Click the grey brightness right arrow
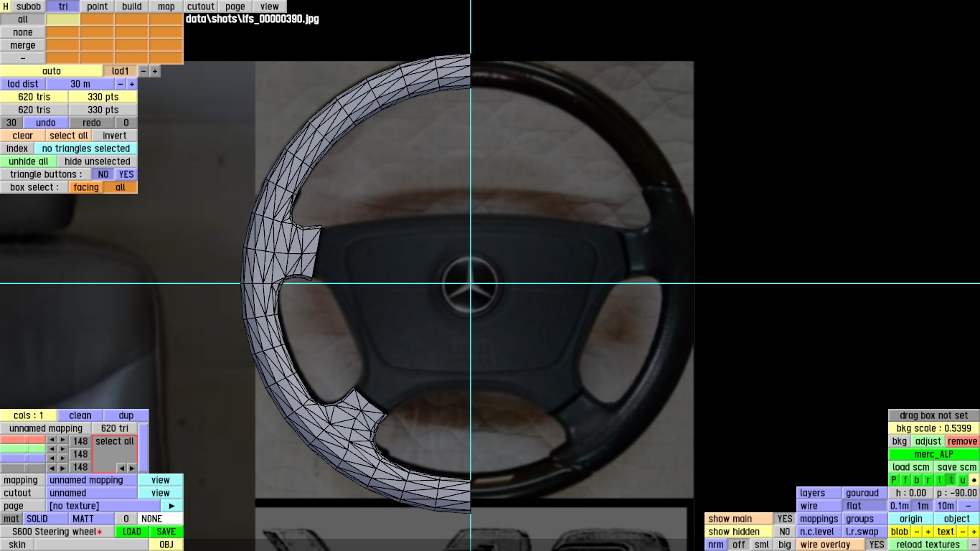 pyautogui.click(x=63, y=468)
